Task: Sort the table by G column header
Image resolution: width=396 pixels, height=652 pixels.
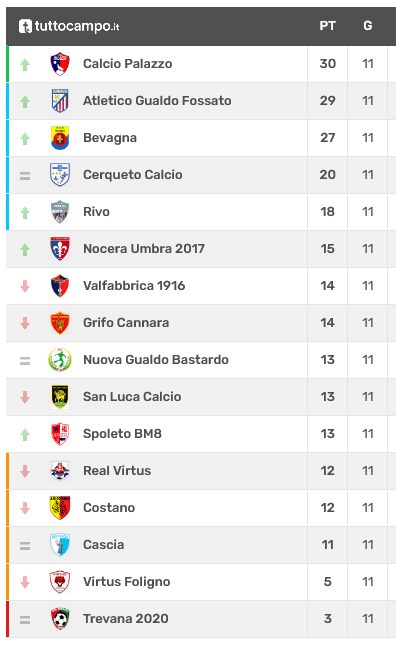Action: (x=368, y=26)
